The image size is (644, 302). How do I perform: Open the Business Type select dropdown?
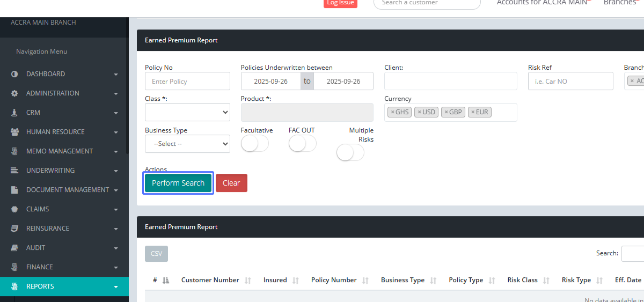pyautogui.click(x=187, y=144)
